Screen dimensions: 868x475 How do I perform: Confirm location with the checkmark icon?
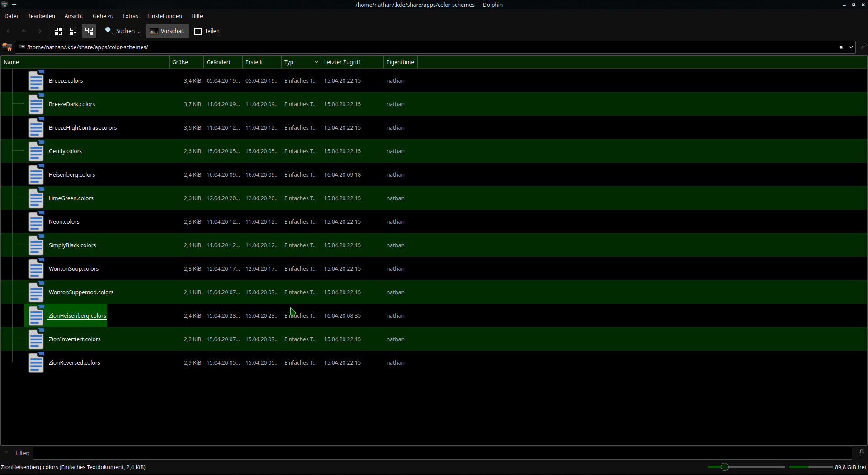pos(863,47)
